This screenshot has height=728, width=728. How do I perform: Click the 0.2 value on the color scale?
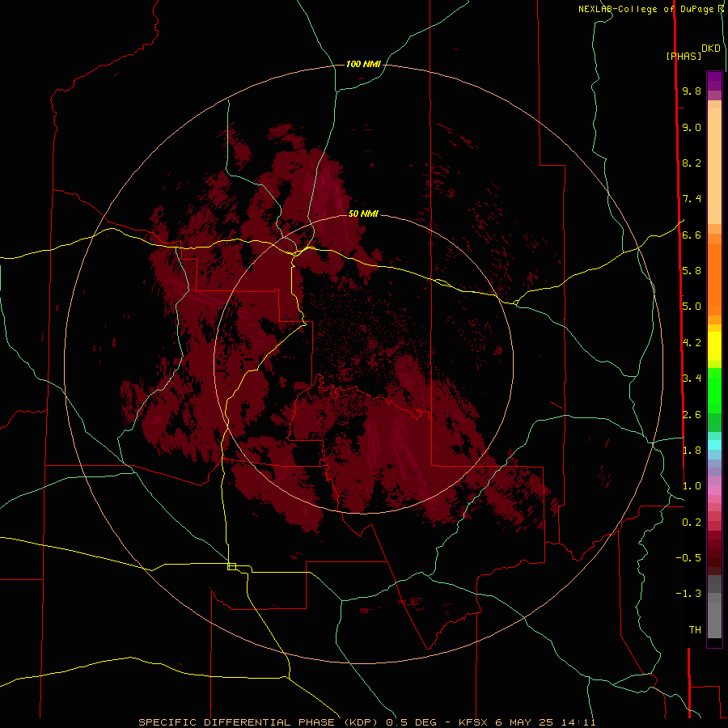tap(692, 523)
